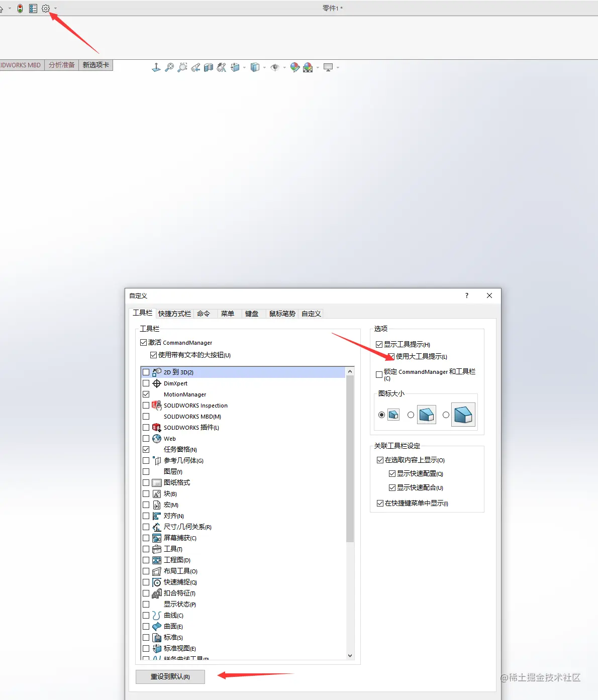The image size is (598, 700).
Task: Open the Options gear icon
Action: pyautogui.click(x=46, y=9)
